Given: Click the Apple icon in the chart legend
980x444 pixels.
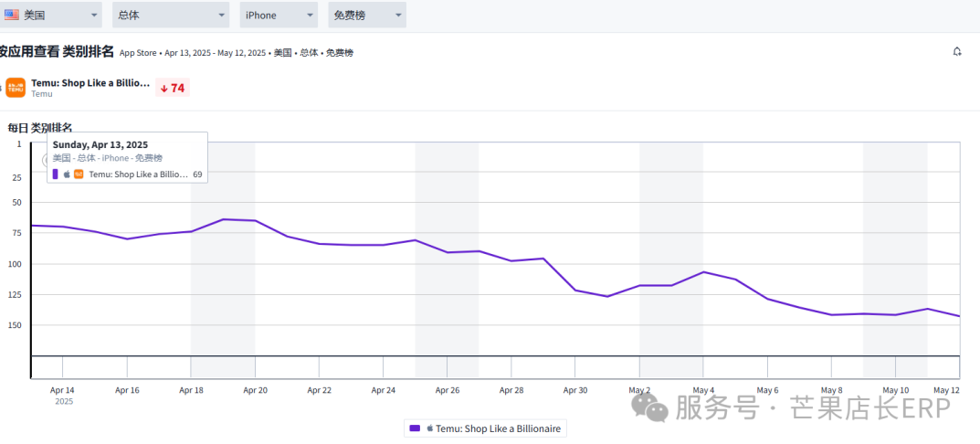Looking at the screenshot, I should tap(430, 428).
